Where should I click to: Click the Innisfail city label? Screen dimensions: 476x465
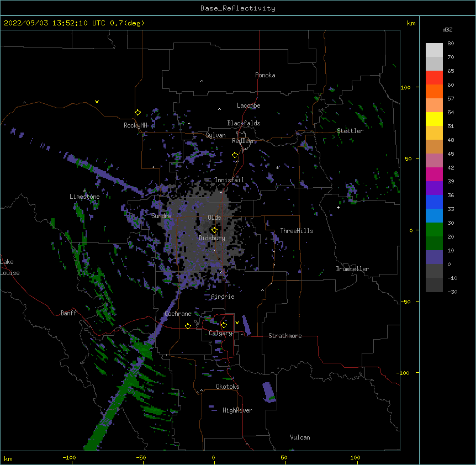coord(229,180)
